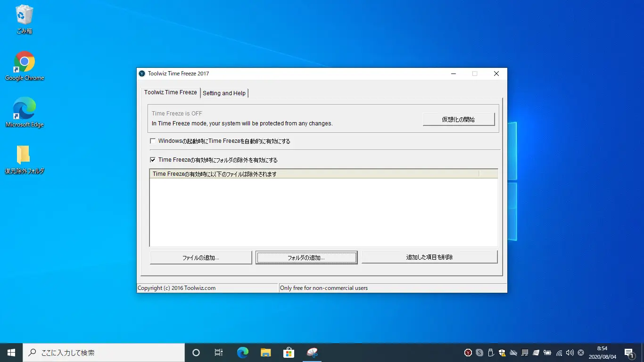The height and width of the screenshot is (362, 644).
Task: Click the フォルダの追加 button
Action: tap(306, 257)
